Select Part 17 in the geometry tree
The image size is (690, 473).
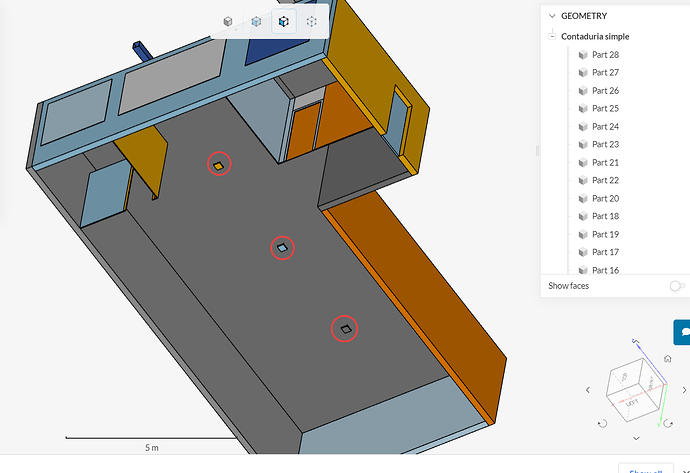[x=606, y=252]
